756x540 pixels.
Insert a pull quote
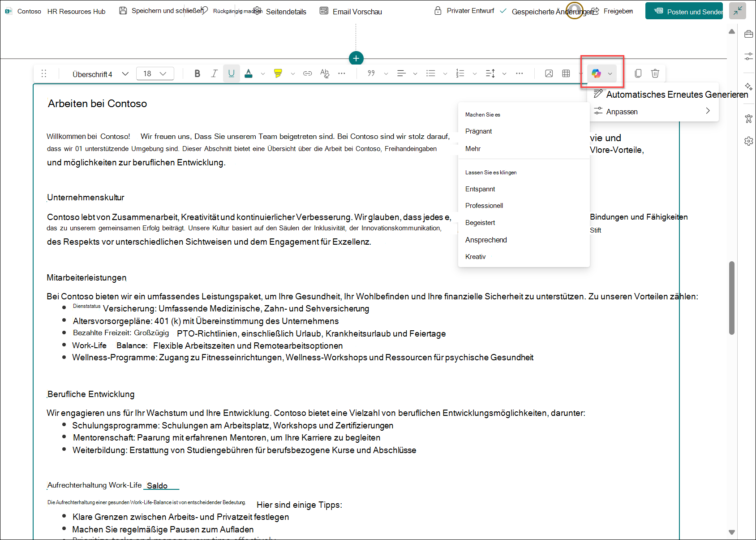(x=371, y=73)
